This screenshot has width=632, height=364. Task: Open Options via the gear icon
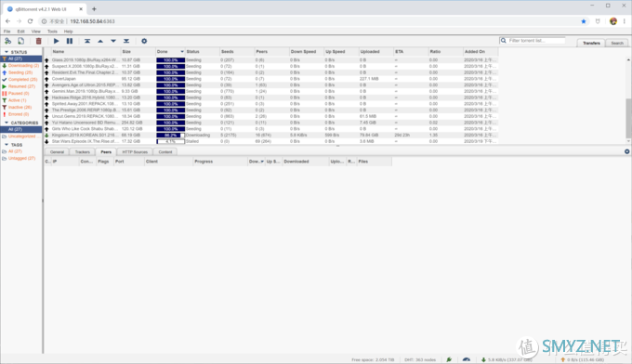pyautogui.click(x=144, y=41)
